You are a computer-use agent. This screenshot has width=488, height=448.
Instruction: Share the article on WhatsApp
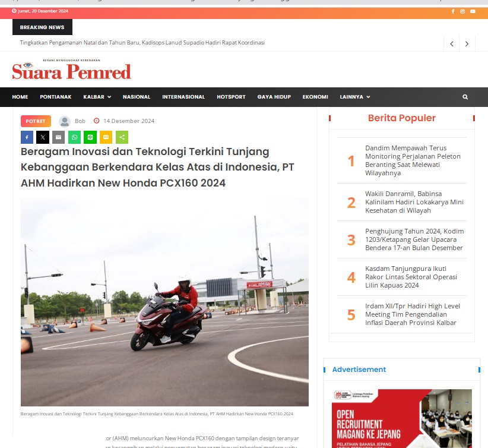[x=74, y=137]
